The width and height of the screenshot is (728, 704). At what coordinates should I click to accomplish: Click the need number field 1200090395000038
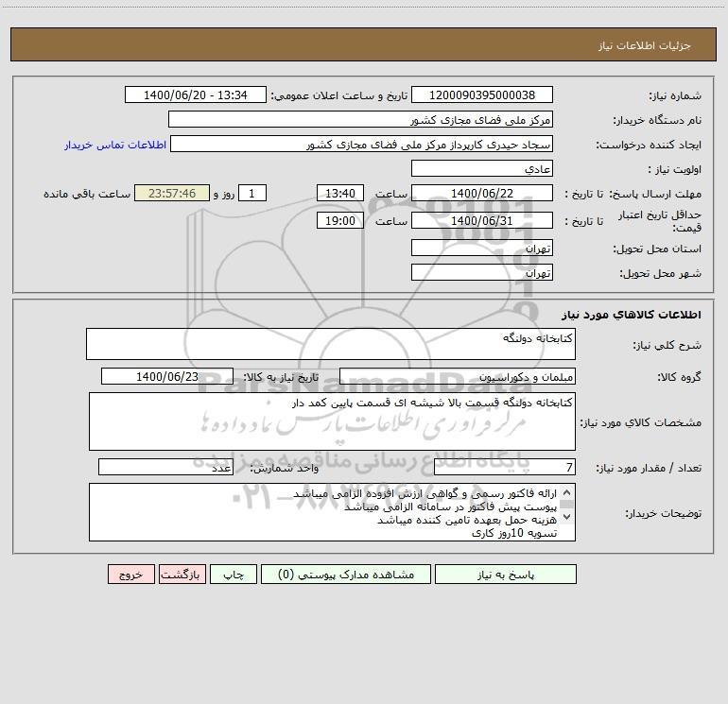point(482,94)
